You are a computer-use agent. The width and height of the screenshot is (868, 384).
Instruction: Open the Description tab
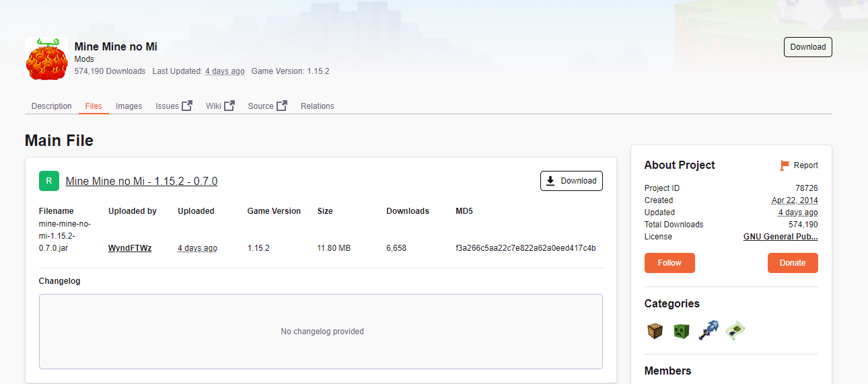51,106
